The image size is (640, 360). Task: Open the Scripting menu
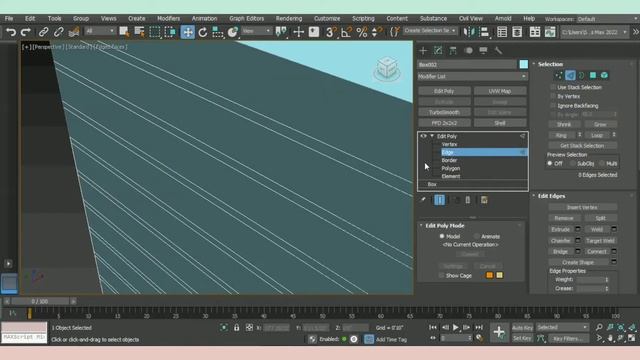pyautogui.click(x=363, y=18)
